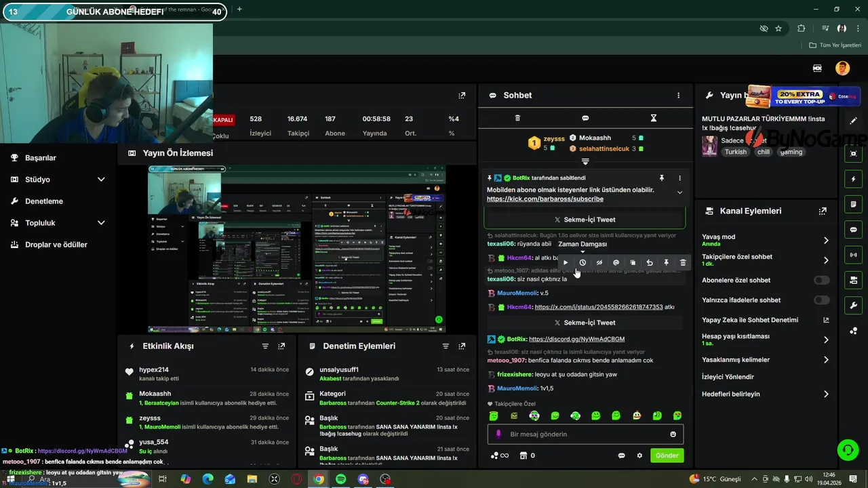Image resolution: width=868 pixels, height=488 pixels.
Task: Click the wrench icon in right sidebar
Action: [x=854, y=305]
